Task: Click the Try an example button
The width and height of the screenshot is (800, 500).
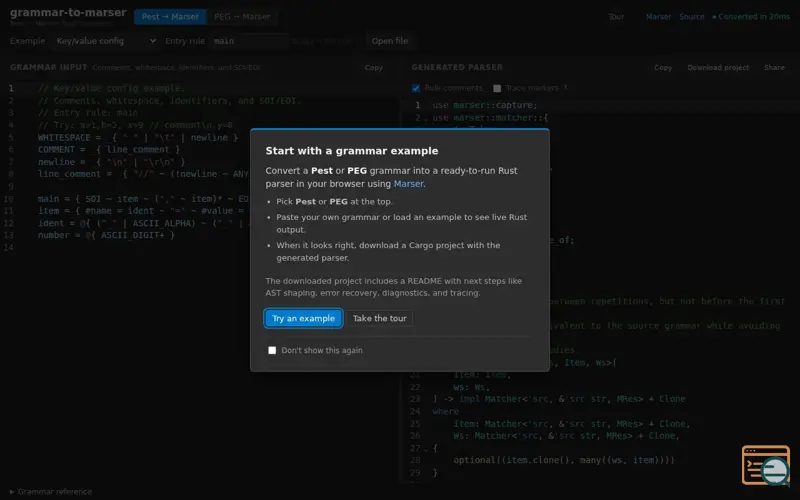Action: (303, 318)
